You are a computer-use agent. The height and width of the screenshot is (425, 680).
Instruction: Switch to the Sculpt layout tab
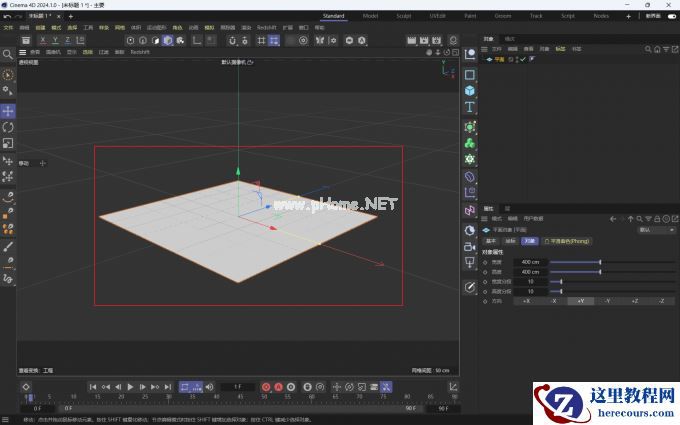pos(402,16)
